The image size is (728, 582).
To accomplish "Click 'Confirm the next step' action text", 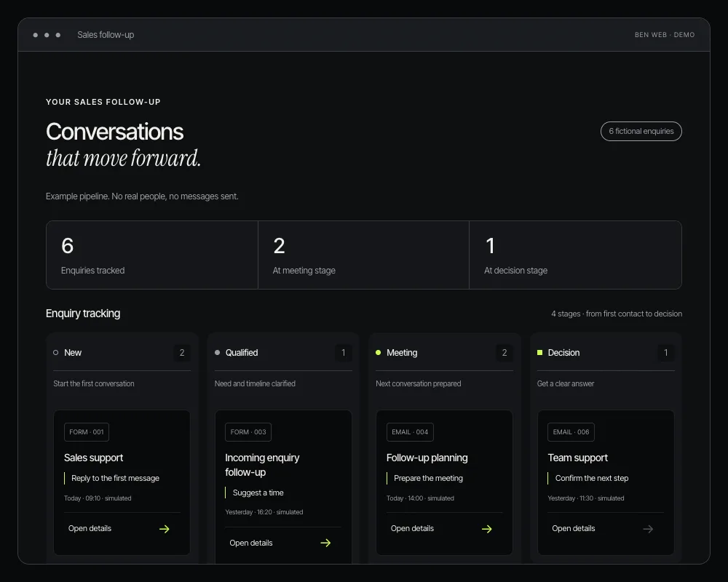I will 591,478.
